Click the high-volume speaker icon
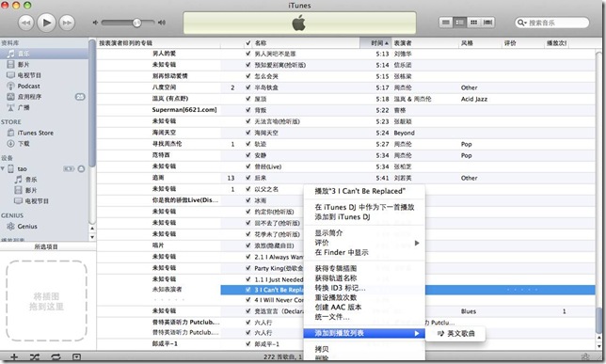This screenshot has height=364, width=606. (162, 23)
